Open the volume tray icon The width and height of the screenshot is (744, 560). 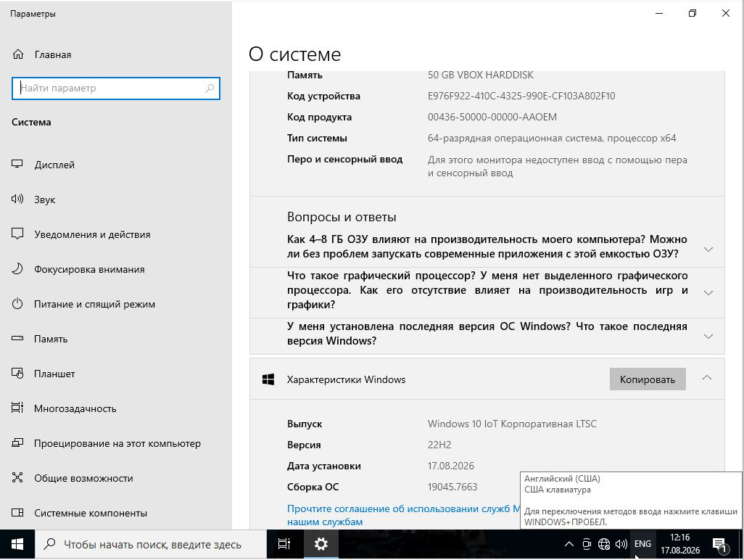coord(621,544)
